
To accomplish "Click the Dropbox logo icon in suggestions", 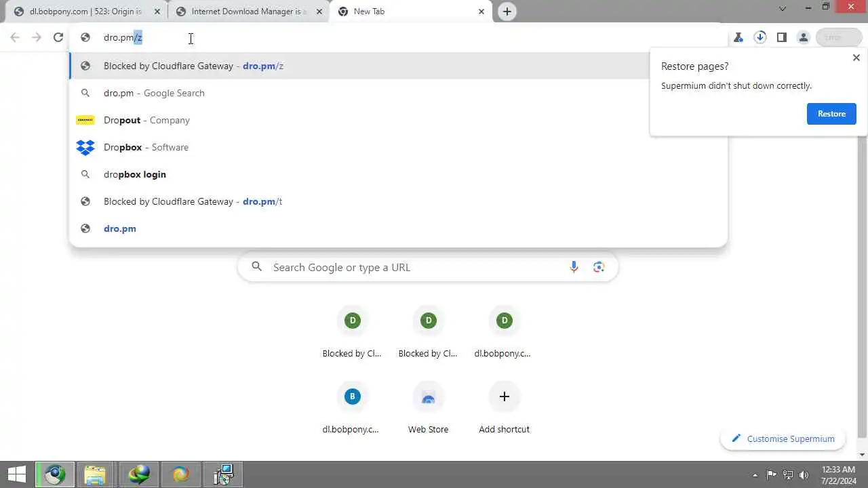I will point(85,147).
